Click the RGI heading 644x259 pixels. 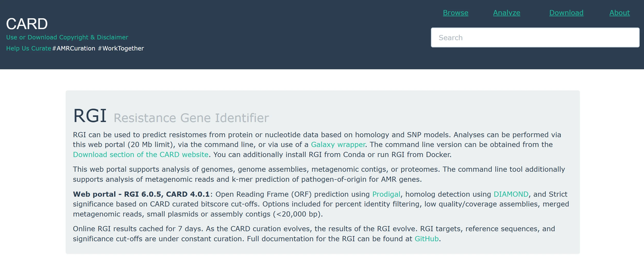(90, 116)
